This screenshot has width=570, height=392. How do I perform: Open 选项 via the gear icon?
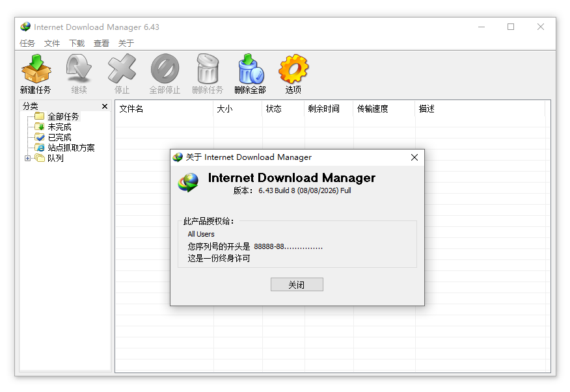[x=293, y=69]
